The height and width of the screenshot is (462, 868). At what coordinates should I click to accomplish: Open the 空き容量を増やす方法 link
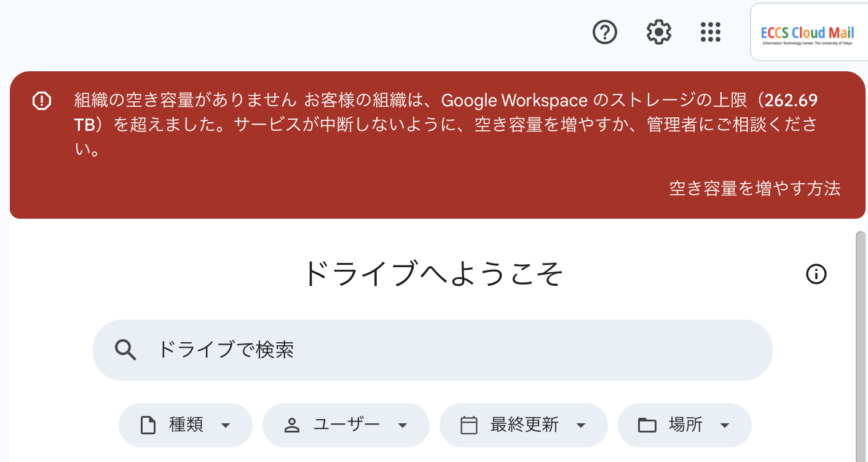point(754,189)
